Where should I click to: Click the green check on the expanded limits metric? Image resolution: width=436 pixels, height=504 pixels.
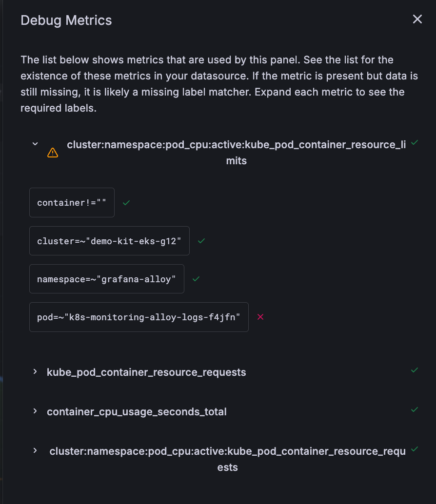(x=415, y=142)
